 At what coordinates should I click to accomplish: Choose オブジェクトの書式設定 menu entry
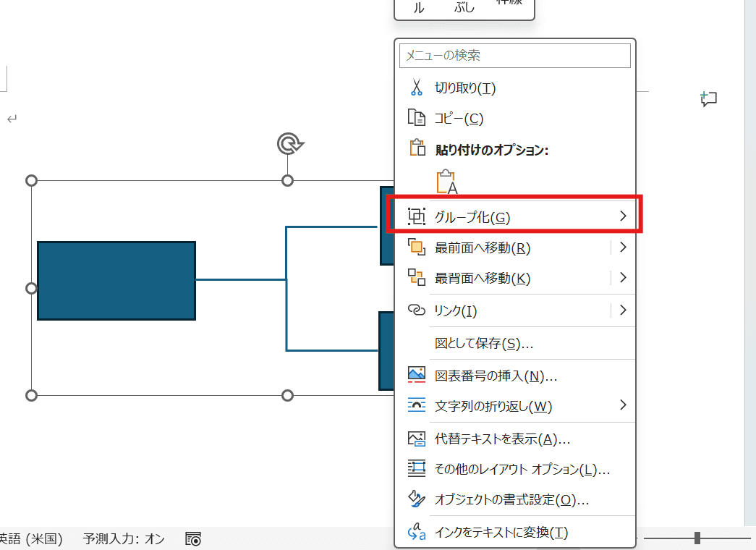tap(511, 499)
